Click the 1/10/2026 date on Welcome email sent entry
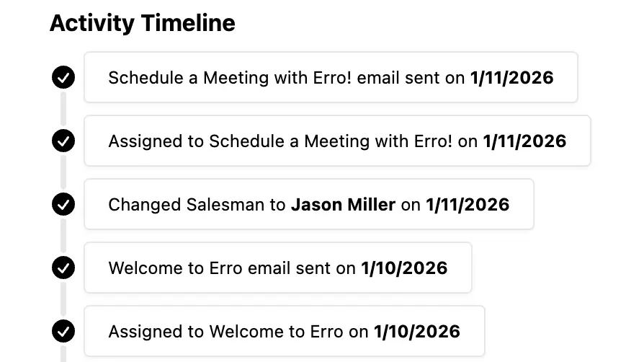 (x=404, y=268)
